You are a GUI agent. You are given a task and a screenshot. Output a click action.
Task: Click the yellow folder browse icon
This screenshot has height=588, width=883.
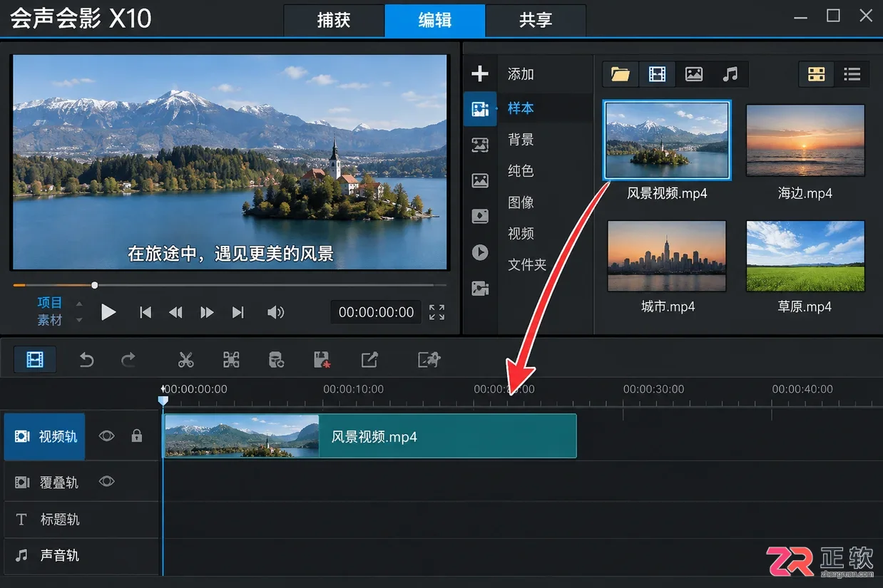[621, 73]
